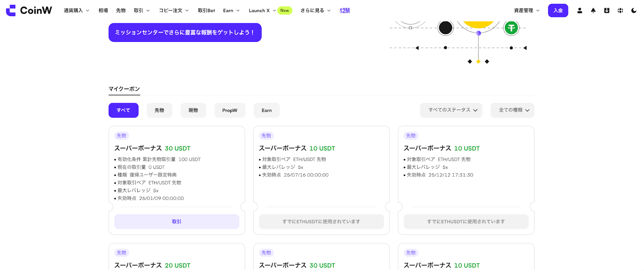Open the 全ての種類 filter dropdown
This screenshot has width=644, height=270.
pyautogui.click(x=512, y=110)
